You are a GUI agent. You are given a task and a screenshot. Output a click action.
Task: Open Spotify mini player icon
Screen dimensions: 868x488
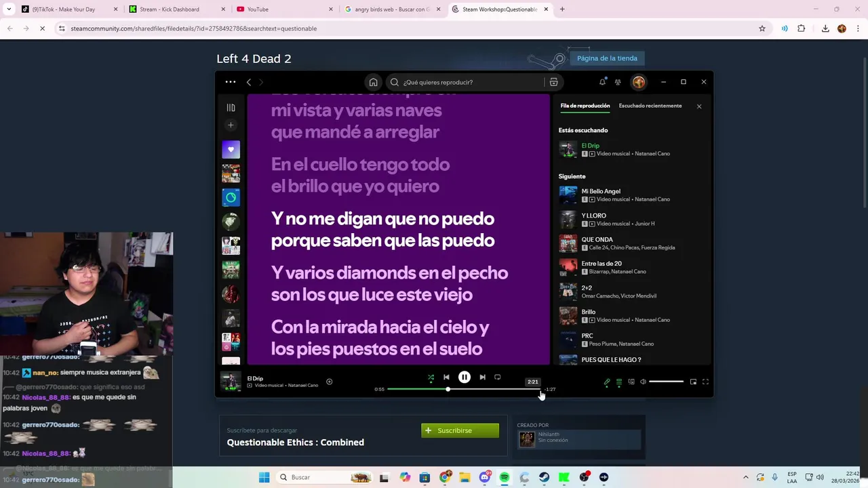(693, 382)
